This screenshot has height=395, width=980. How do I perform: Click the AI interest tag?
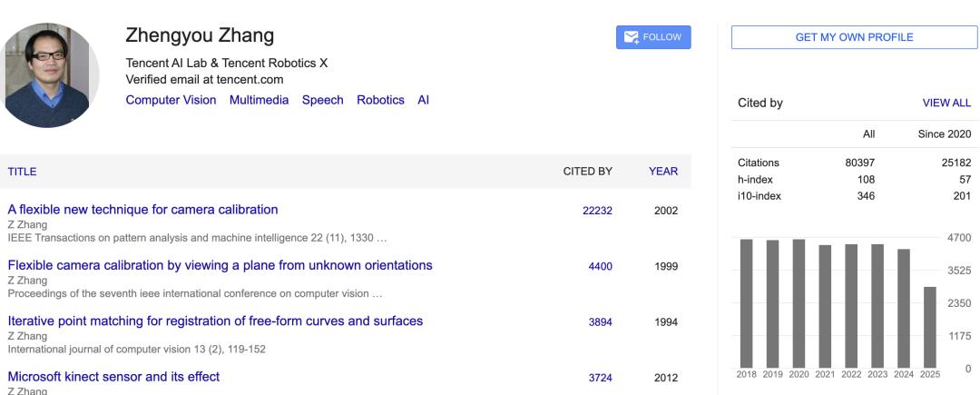tap(423, 100)
